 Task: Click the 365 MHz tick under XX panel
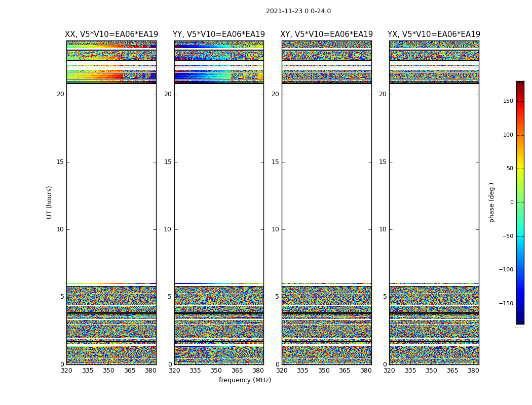pos(130,371)
